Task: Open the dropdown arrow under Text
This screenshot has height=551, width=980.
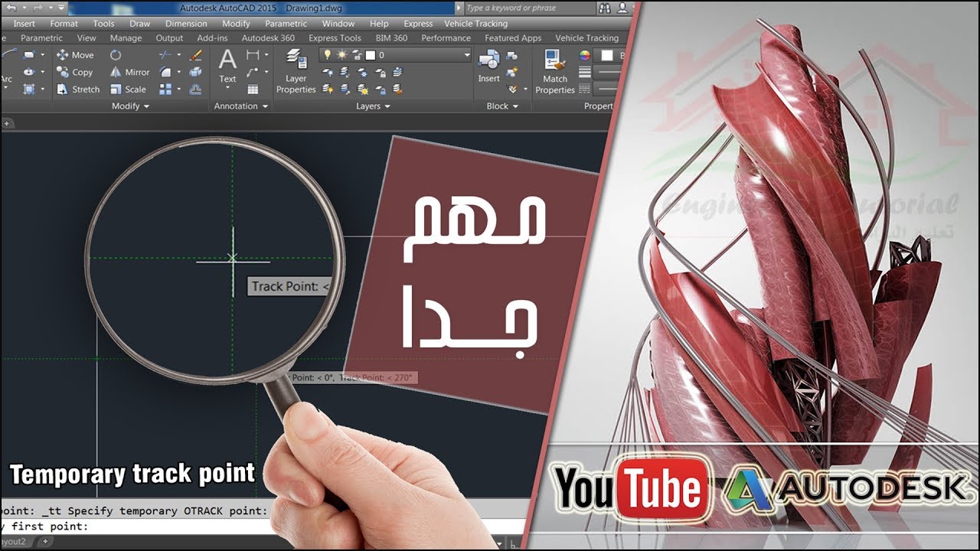Action: point(227,87)
